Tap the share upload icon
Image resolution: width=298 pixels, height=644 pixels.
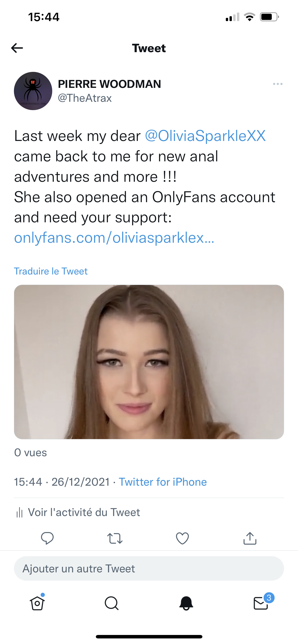[x=250, y=538]
